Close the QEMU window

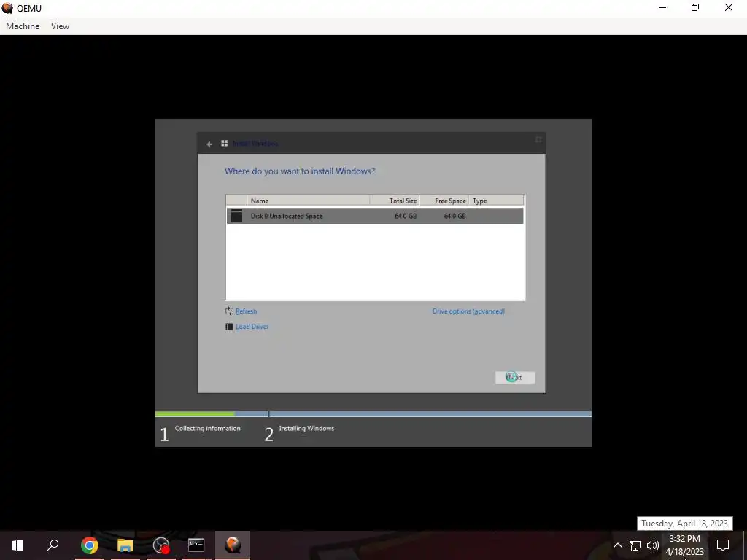[729, 7]
